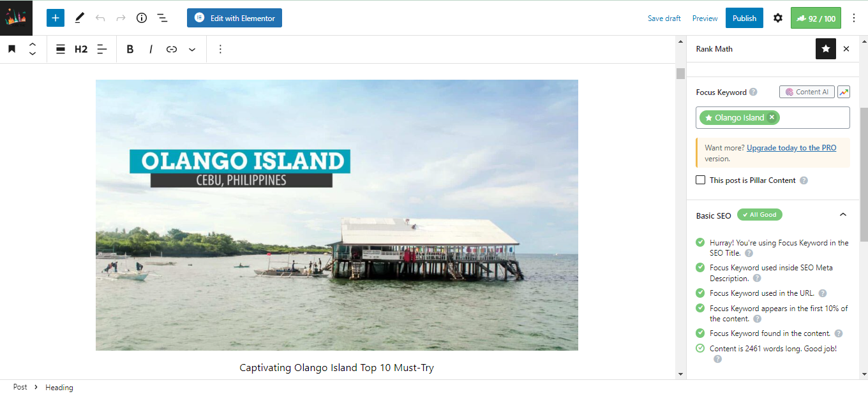The width and height of the screenshot is (868, 394).
Task: Remove the Olango Island keyword tag
Action: pos(772,117)
